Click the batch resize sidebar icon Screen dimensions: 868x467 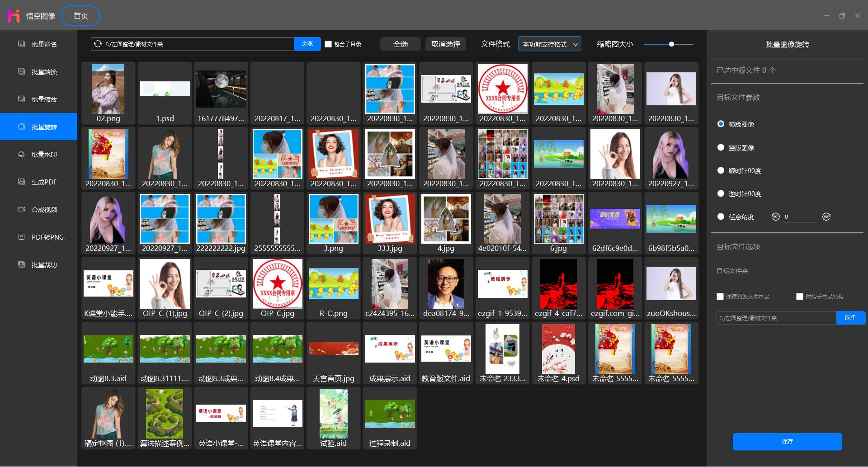[21, 99]
